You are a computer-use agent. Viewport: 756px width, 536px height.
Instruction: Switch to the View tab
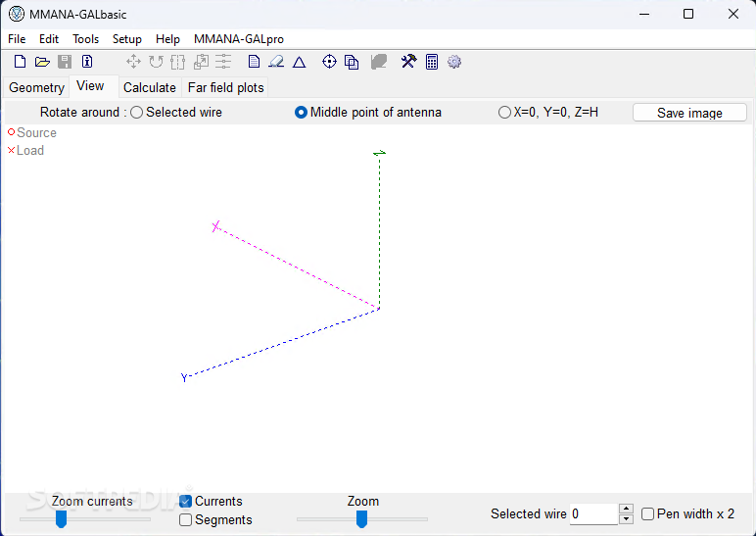[x=91, y=86]
